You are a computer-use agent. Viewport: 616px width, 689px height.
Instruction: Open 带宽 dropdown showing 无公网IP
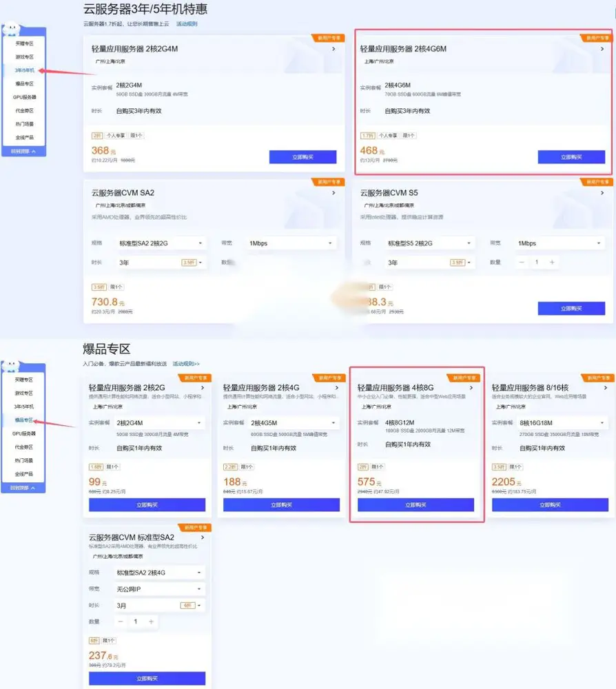(159, 589)
